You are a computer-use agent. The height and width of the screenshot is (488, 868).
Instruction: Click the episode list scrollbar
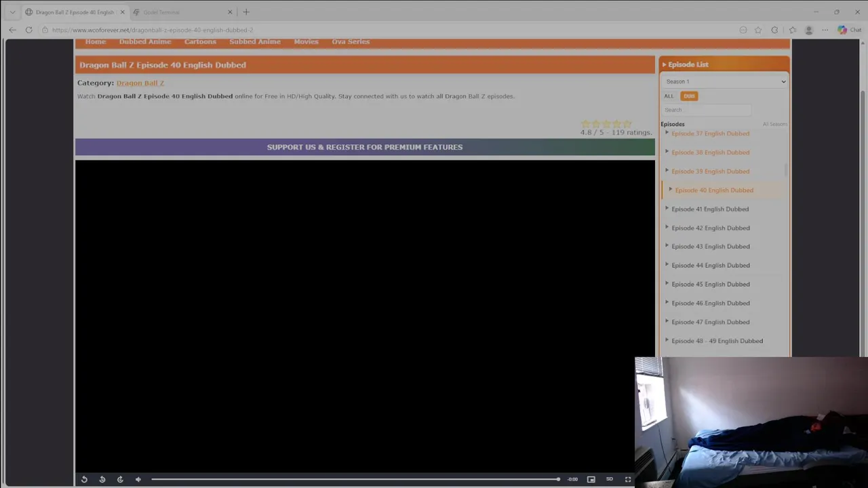tap(786, 169)
